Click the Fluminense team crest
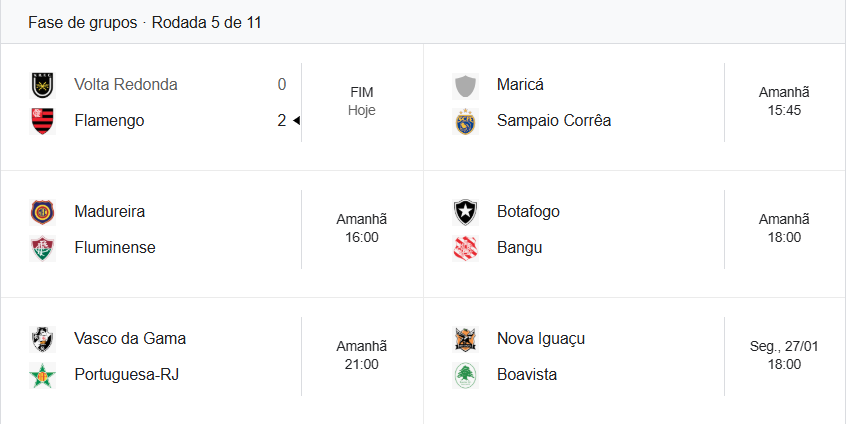 [x=42, y=248]
